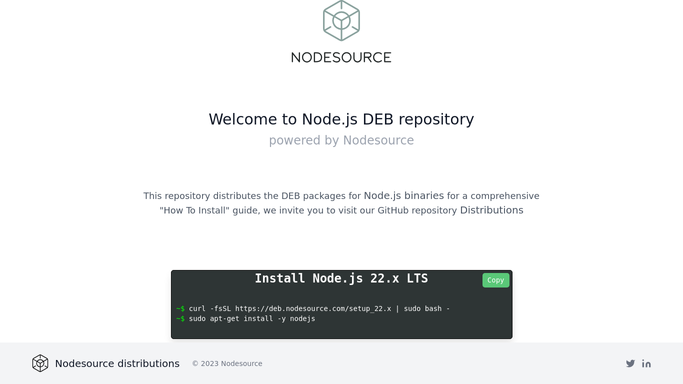Click the Install Node.js 22.x LTS heading
The width and height of the screenshot is (683, 384).
(x=342, y=279)
